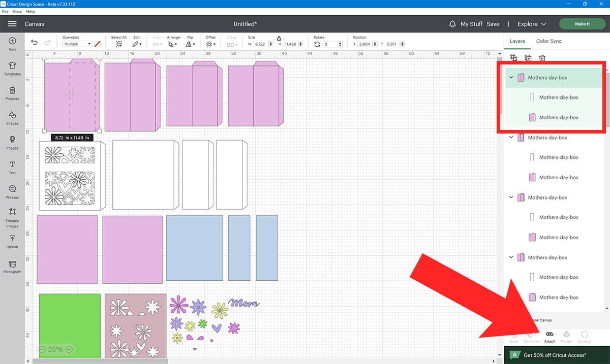Viewport: 610px width, 364px height.
Task: Expand the Flip options
Action: (190, 44)
